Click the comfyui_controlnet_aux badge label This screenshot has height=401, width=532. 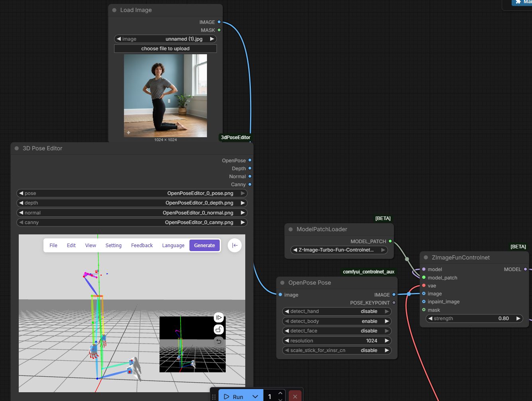[x=368, y=272]
